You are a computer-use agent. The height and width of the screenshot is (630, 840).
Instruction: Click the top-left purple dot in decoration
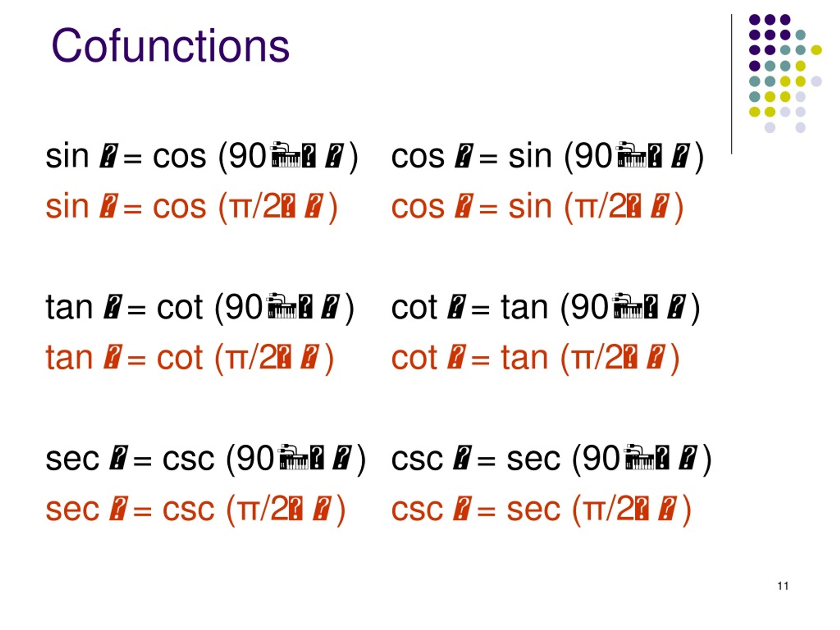(754, 19)
